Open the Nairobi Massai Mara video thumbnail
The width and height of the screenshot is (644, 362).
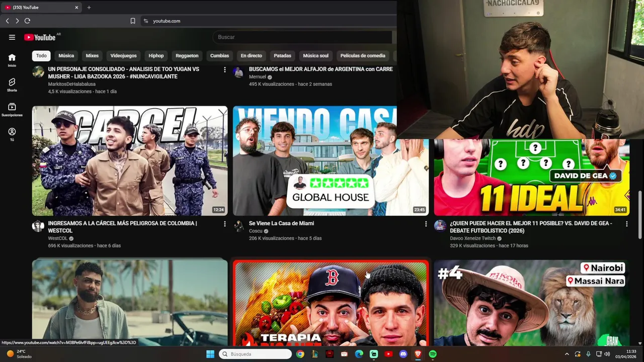tap(532, 303)
